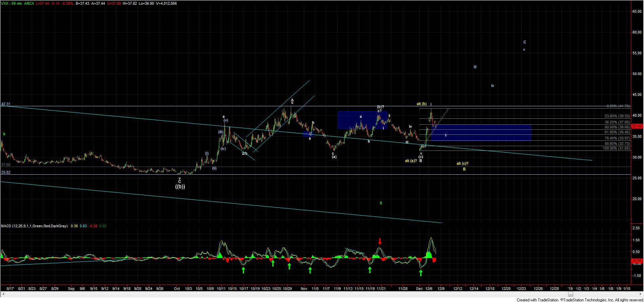Click the projected 'C' wave label top right
The height and width of the screenshot is (302, 644).
525,42
